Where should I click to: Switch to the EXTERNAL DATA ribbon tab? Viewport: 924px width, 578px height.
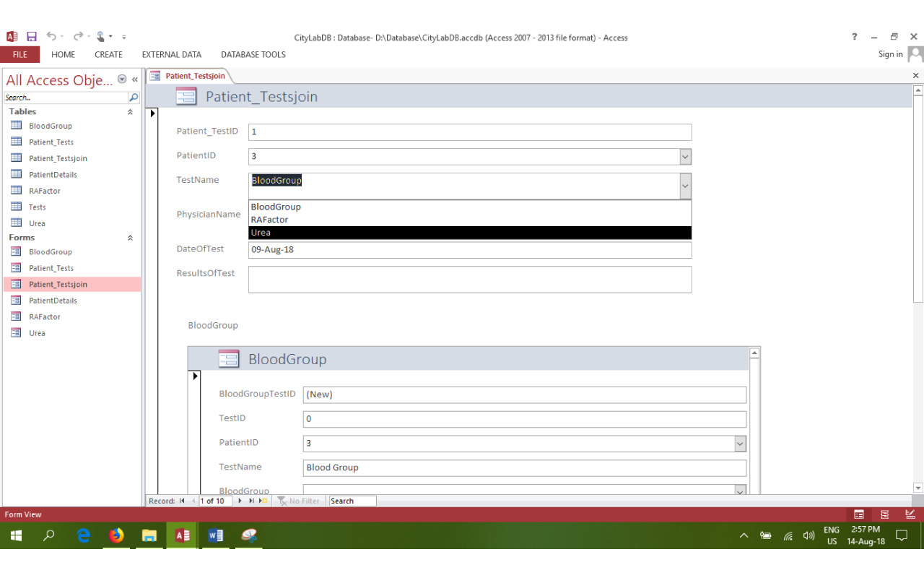pyautogui.click(x=171, y=54)
